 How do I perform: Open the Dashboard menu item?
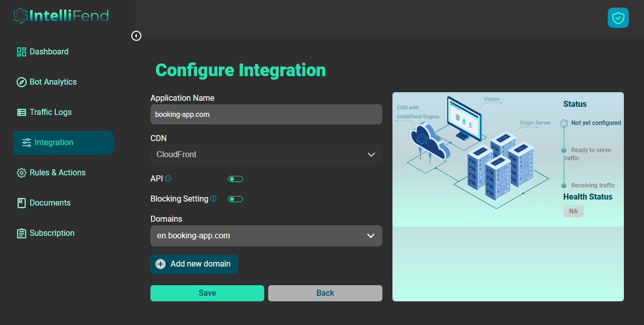tap(64, 52)
